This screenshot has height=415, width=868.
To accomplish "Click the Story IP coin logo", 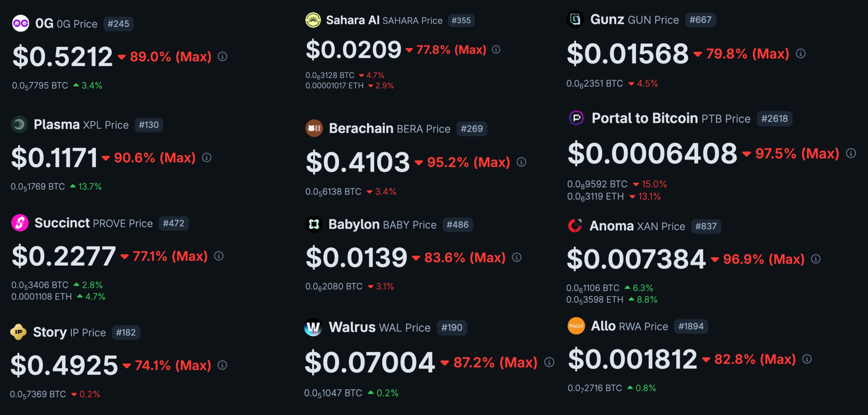I will click(18, 332).
